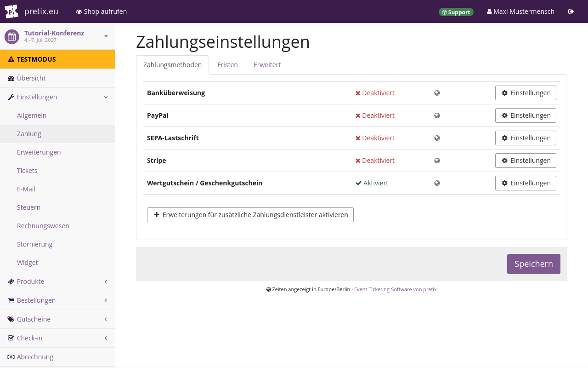This screenshot has width=588, height=368.
Task: Click the Gutscheine tags icon
Action: (x=11, y=319)
